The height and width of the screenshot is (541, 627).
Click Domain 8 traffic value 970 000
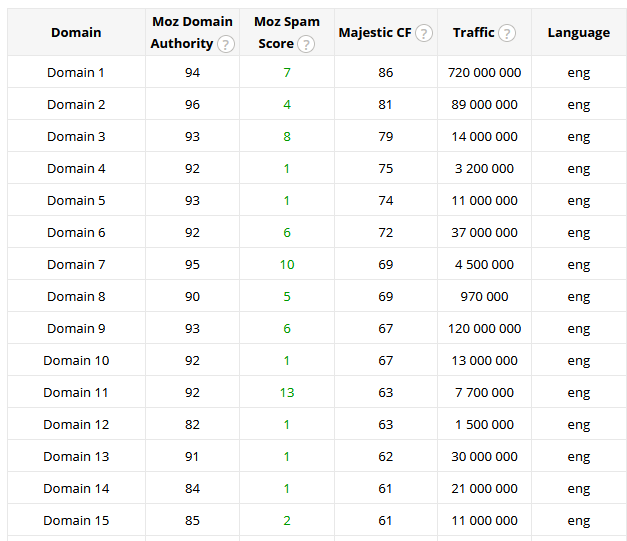[484, 297]
